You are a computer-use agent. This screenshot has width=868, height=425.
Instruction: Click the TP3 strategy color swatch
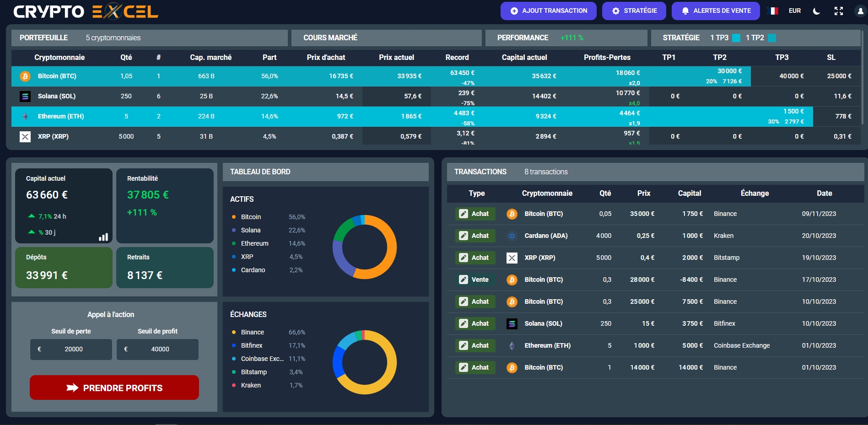(736, 38)
